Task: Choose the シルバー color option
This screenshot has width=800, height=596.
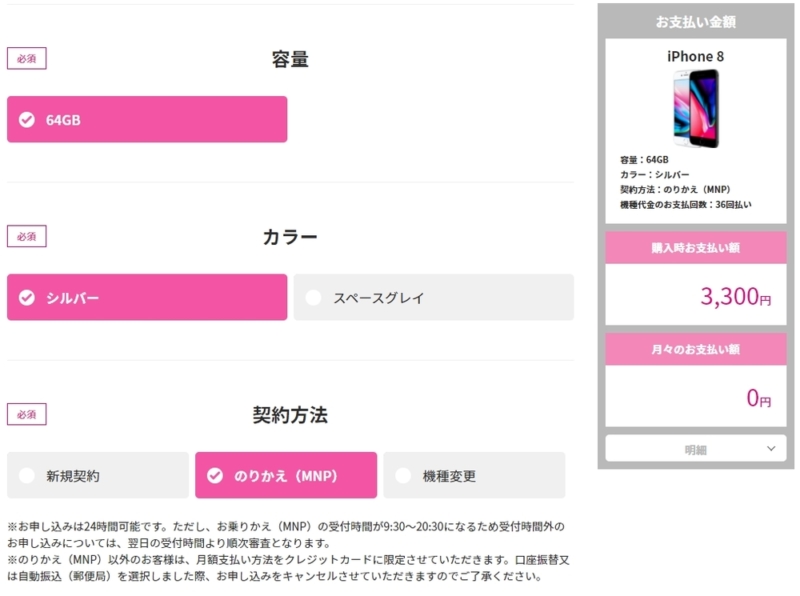Action: coord(147,297)
